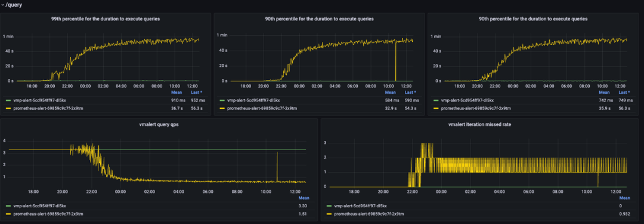Click yellow swatch in vmalert query qps legend

tap(8, 214)
